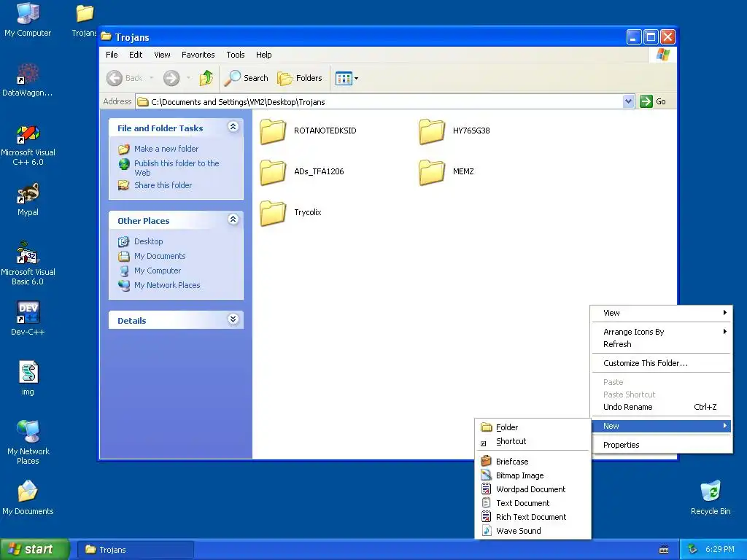Select My Computer desktop icon
Viewport: 747px width, 560px height.
[x=28, y=20]
